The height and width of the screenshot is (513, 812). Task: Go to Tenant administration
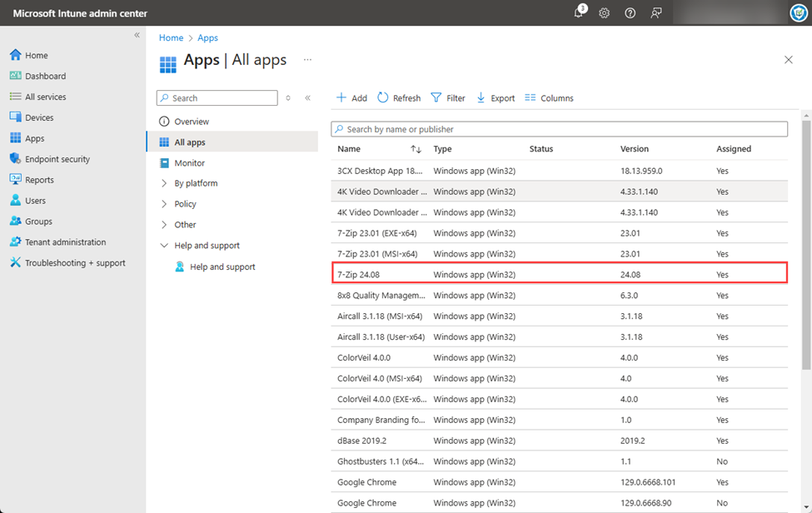[65, 242]
